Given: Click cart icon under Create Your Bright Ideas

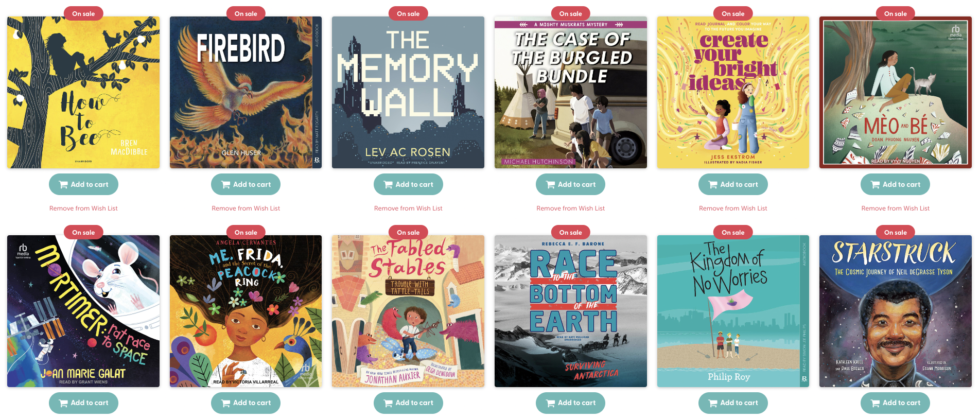Looking at the screenshot, I should 713,185.
